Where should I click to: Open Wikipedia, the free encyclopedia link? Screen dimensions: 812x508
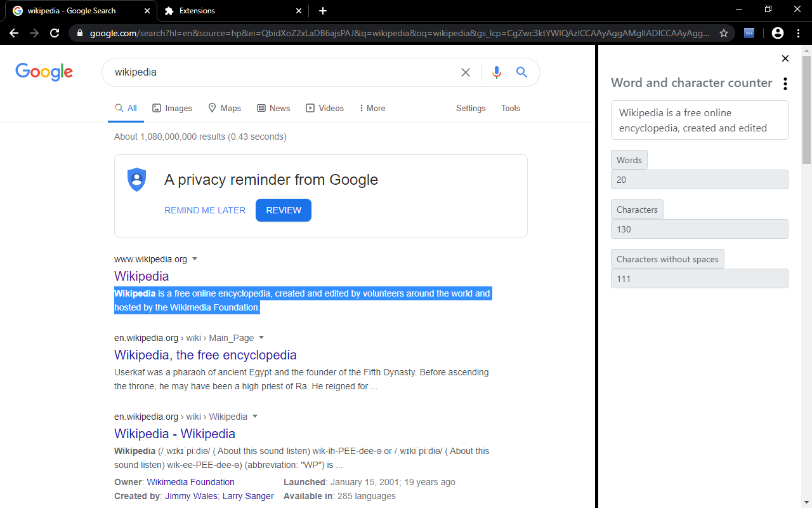206,355
